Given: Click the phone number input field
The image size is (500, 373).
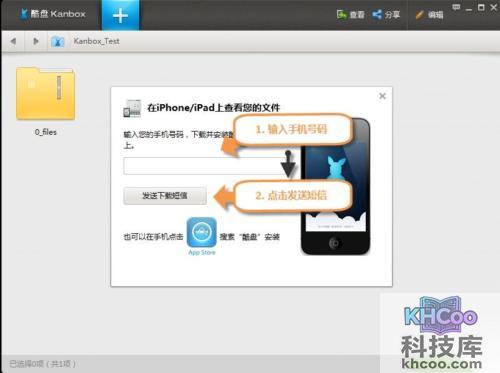Looking at the screenshot, I should click(205, 166).
